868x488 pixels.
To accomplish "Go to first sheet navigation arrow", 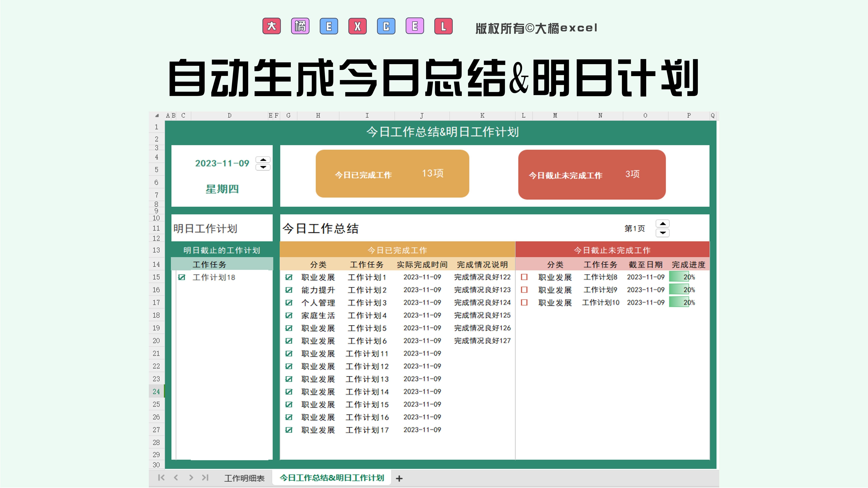I will [x=161, y=478].
